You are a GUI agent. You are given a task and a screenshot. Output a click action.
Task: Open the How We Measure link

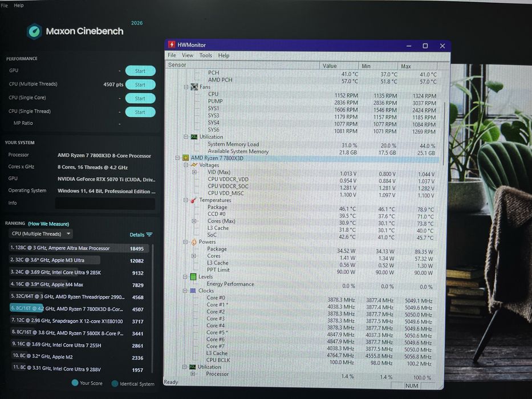pos(48,224)
